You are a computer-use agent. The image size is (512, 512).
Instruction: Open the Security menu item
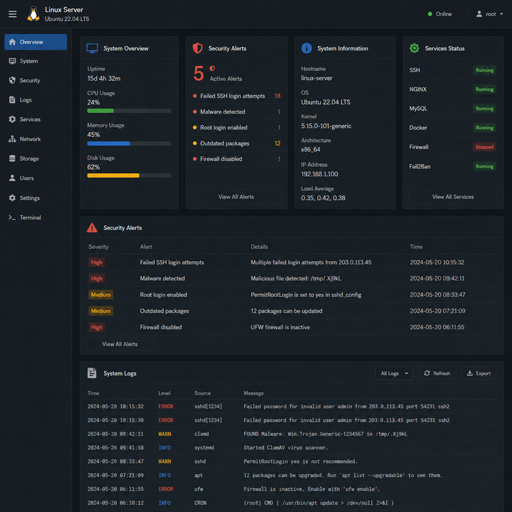click(36, 80)
